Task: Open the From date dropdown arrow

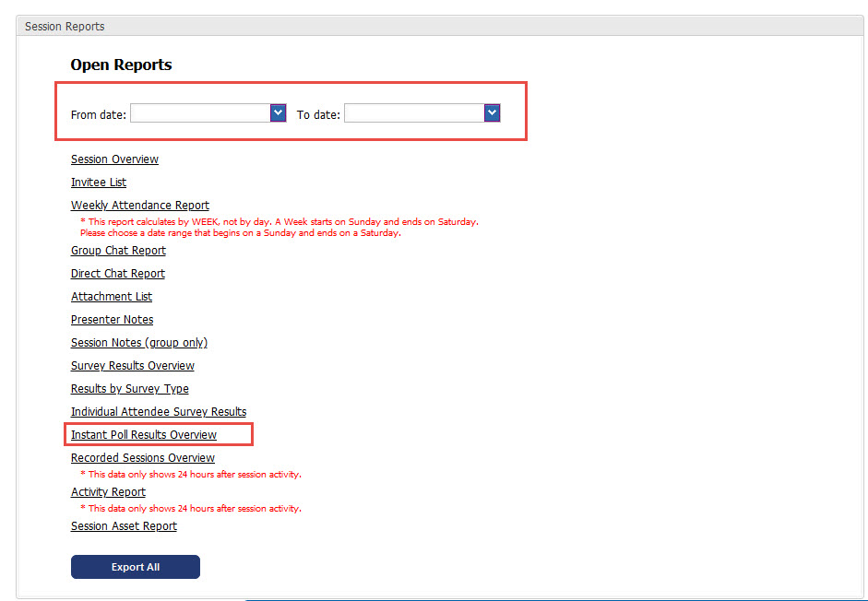Action: coord(278,112)
